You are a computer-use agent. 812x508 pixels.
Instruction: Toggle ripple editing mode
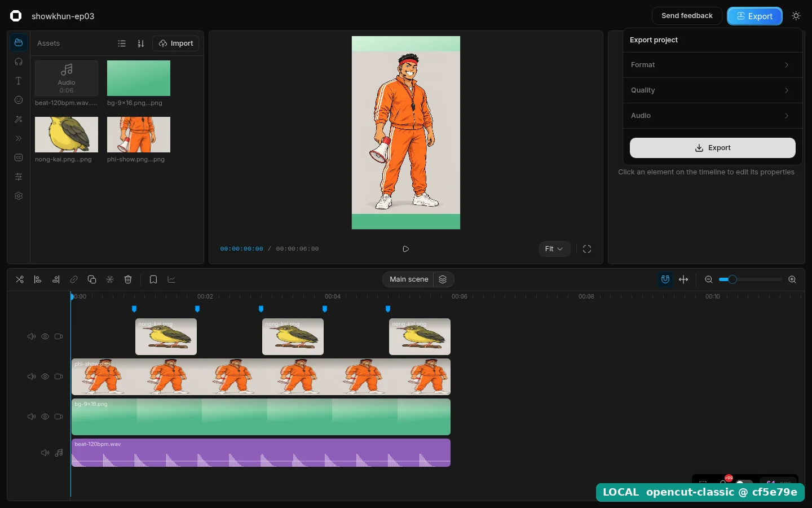[683, 279]
